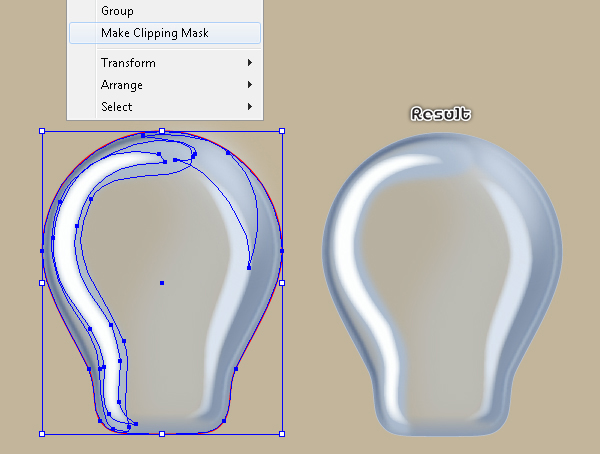The image size is (600, 454).
Task: Click the top-left bounding box handle
Action: coord(42,131)
